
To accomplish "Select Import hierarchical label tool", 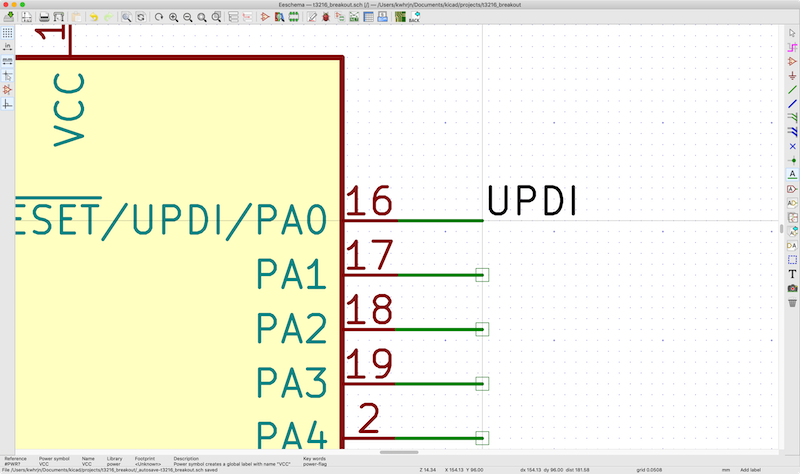I will pos(792,232).
